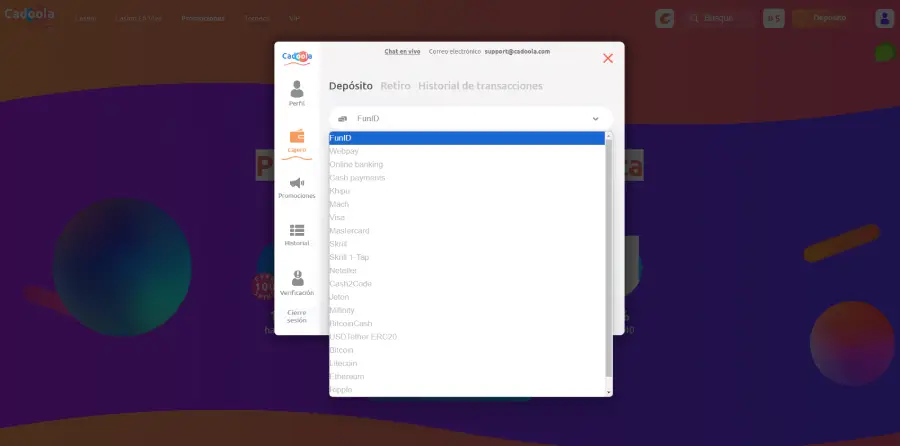The height and width of the screenshot is (446, 900).
Task: Select Cash2Code payment option
Action: click(x=467, y=284)
